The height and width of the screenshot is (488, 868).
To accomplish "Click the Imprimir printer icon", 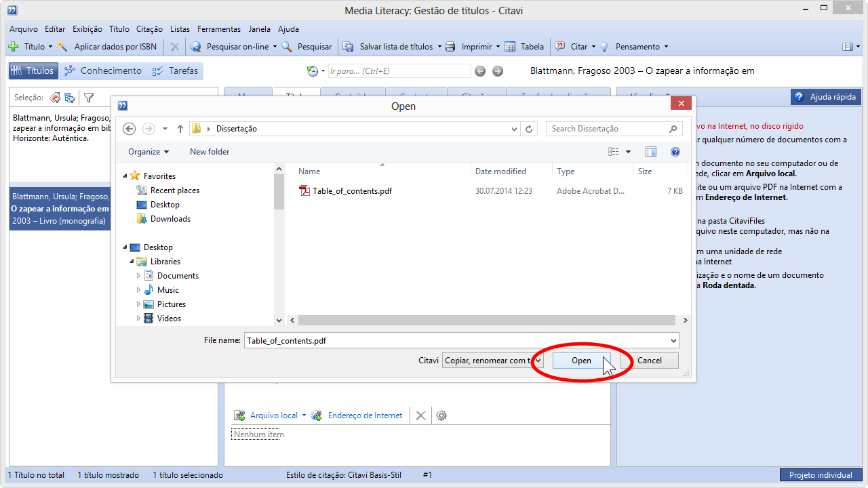I will [x=450, y=47].
